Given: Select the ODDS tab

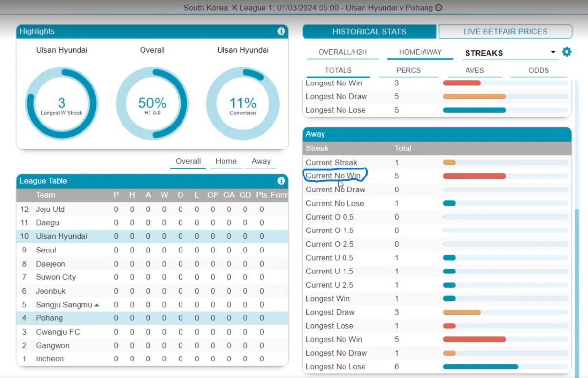Looking at the screenshot, I should (x=539, y=70).
